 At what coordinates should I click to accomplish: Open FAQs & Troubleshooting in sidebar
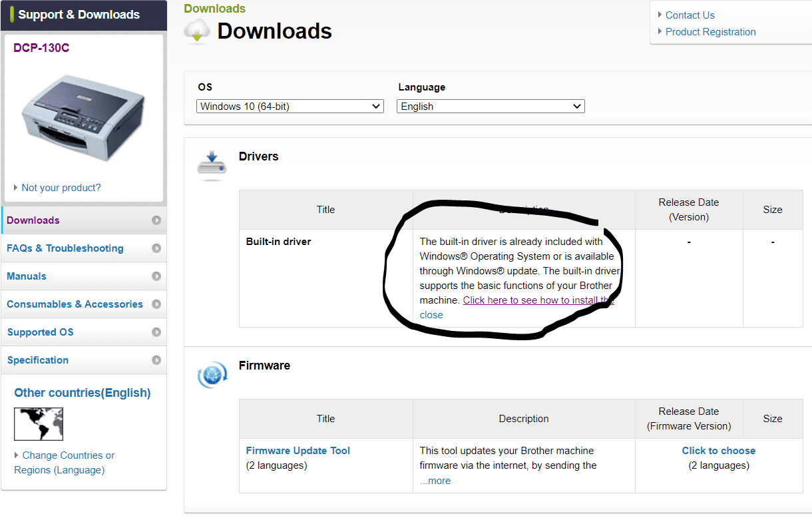[84, 248]
